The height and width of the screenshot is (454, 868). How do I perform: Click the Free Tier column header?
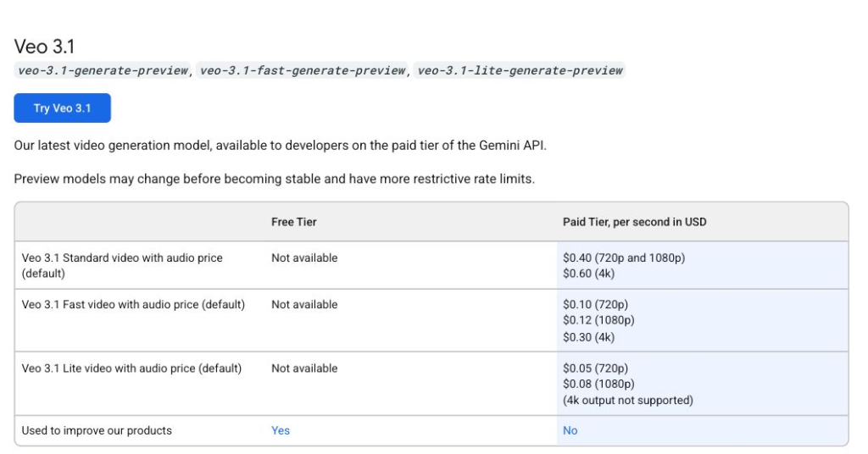pos(293,222)
